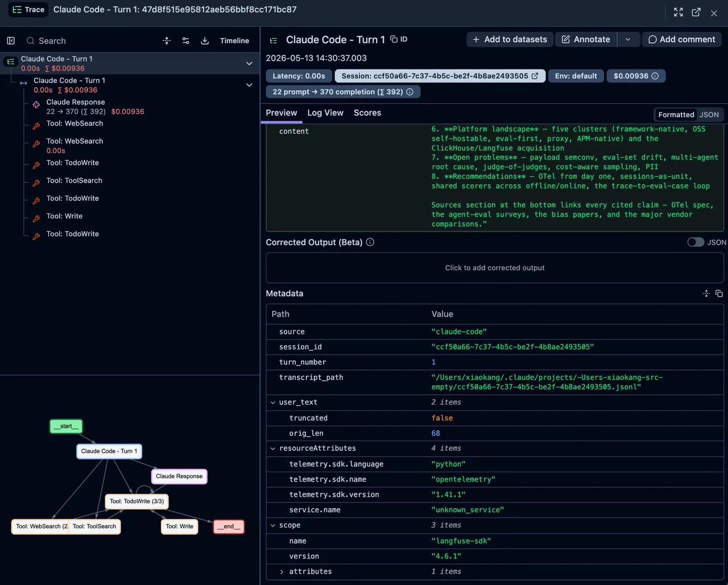Viewport: 728px width, 585px height.
Task: Copy the Metadata contents
Action: 719,294
